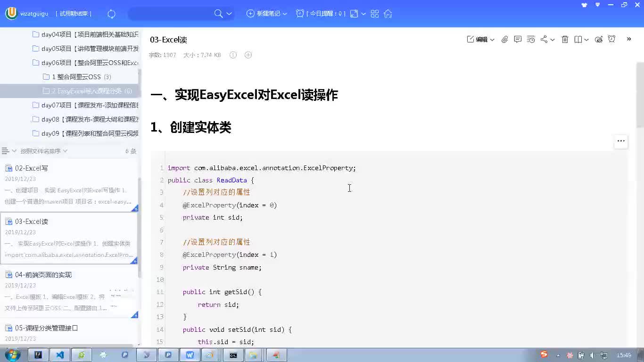The width and height of the screenshot is (644, 362).
Task: Click the Sogou input method tray icon
Action: pyautogui.click(x=544, y=354)
